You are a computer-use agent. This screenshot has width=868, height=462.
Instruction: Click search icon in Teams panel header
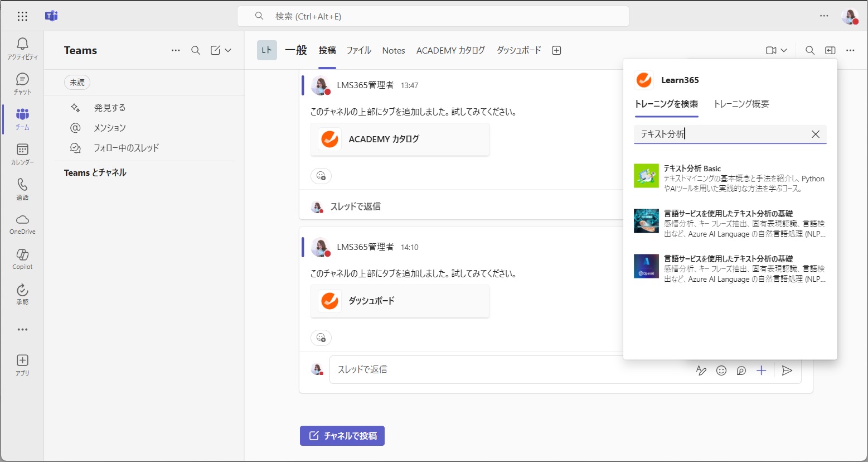tap(196, 50)
